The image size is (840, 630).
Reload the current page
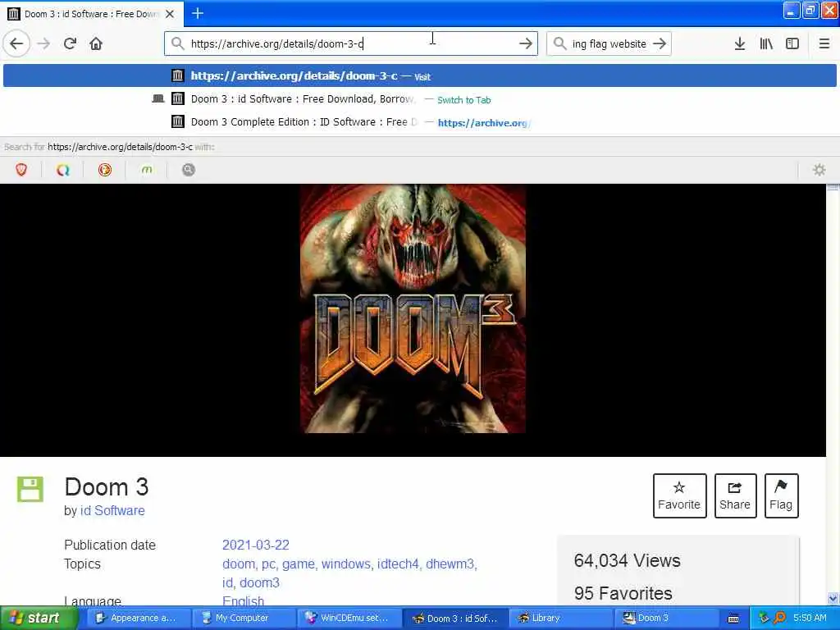point(71,43)
